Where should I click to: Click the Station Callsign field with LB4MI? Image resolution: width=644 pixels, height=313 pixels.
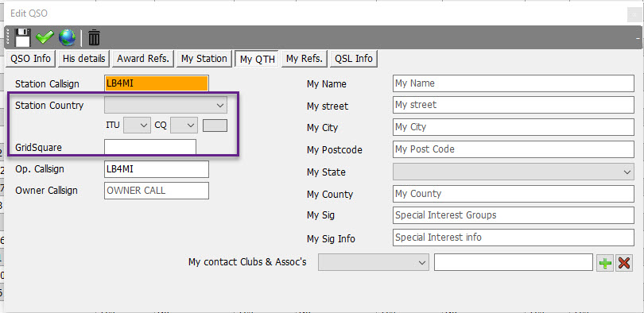(157, 83)
